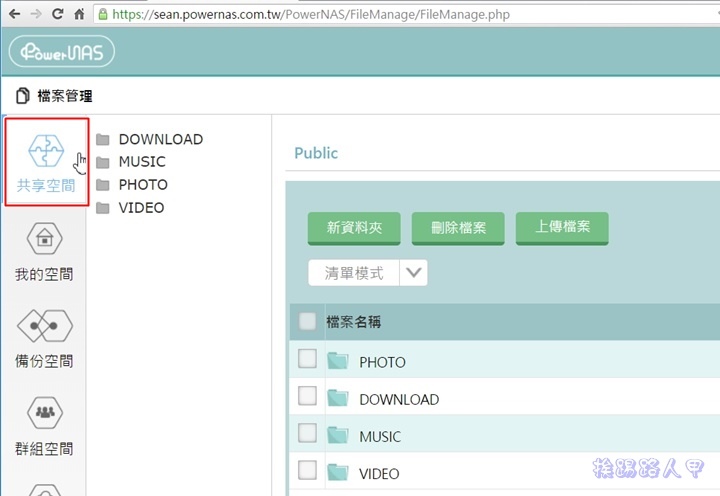Select the VIDEO folder in tree

tap(141, 208)
